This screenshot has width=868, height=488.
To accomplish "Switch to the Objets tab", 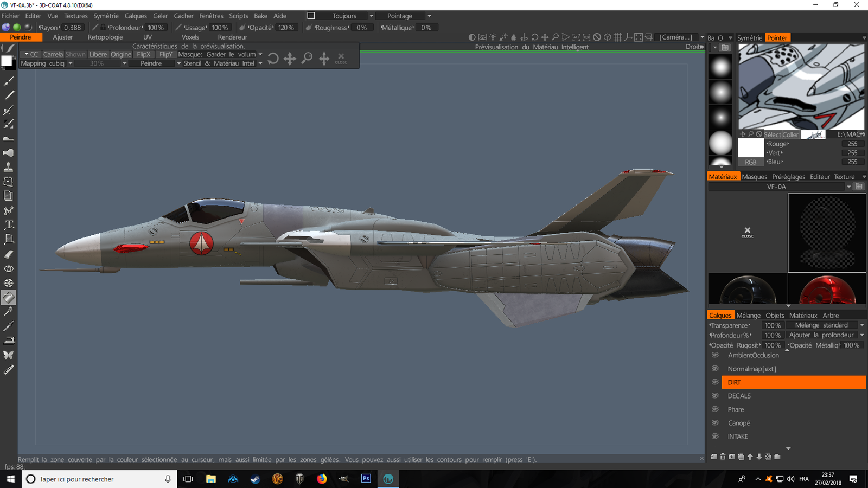I will (775, 315).
